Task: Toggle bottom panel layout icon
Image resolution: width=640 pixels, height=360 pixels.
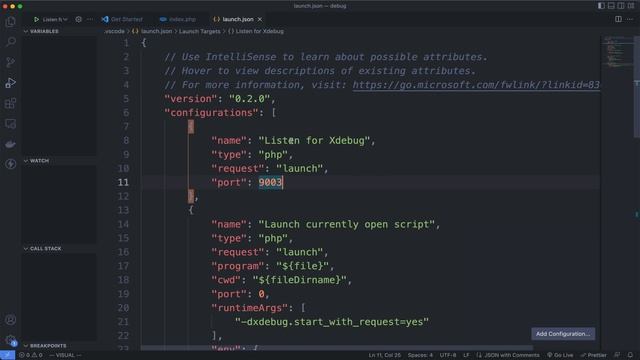Action: (x=611, y=6)
